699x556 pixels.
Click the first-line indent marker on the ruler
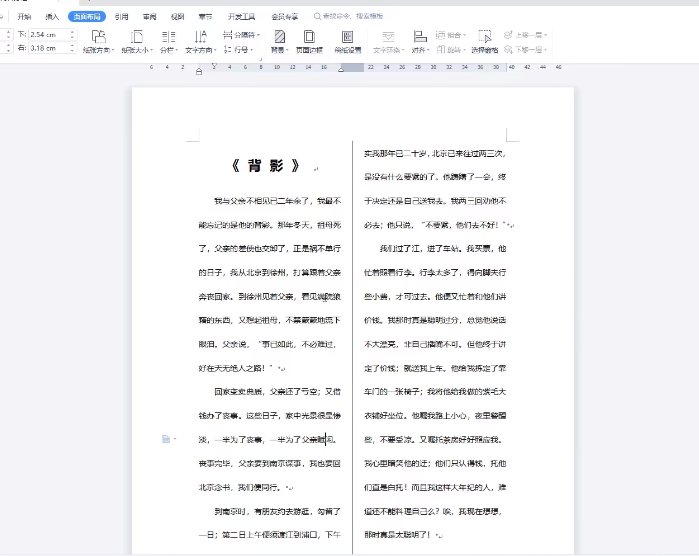point(214,66)
